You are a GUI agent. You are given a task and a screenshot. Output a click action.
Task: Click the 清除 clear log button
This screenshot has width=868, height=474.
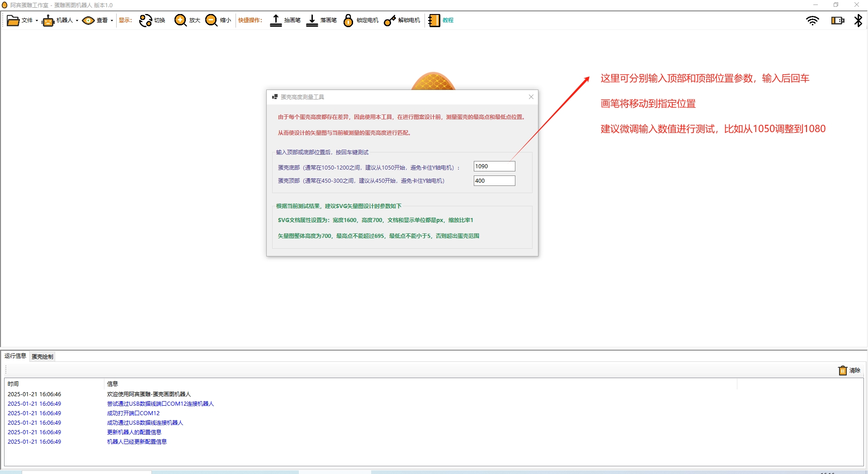point(849,370)
